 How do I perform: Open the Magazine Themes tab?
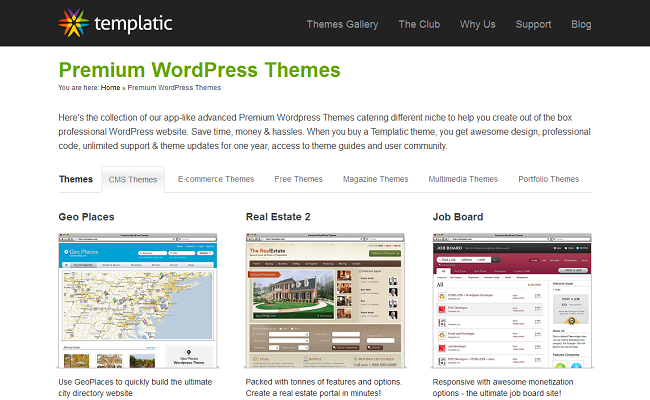(x=376, y=179)
